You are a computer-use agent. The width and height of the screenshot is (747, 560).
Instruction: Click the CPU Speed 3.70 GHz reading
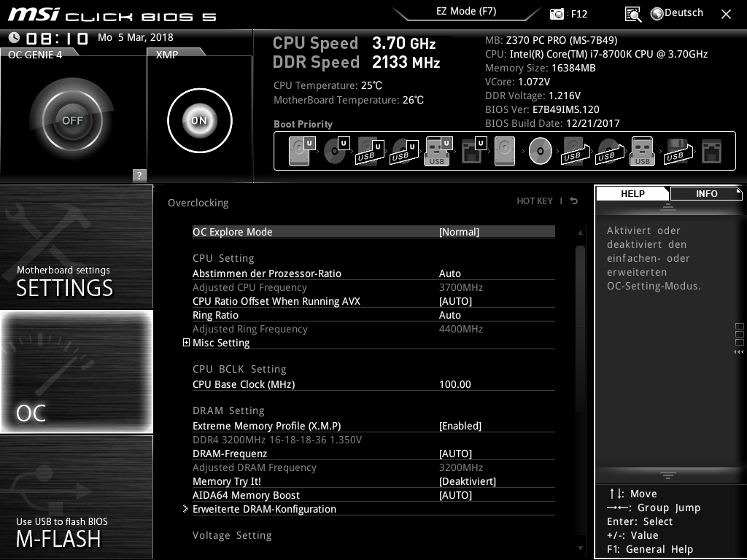(354, 43)
